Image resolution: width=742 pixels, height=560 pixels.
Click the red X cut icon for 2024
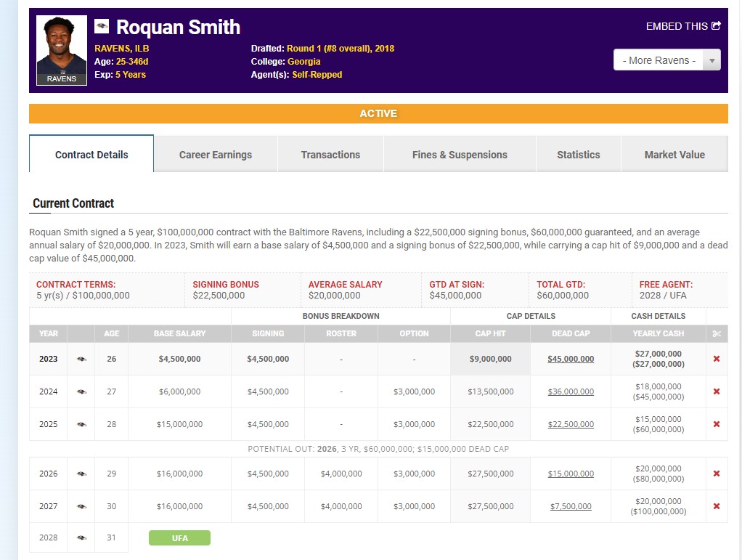[717, 391]
